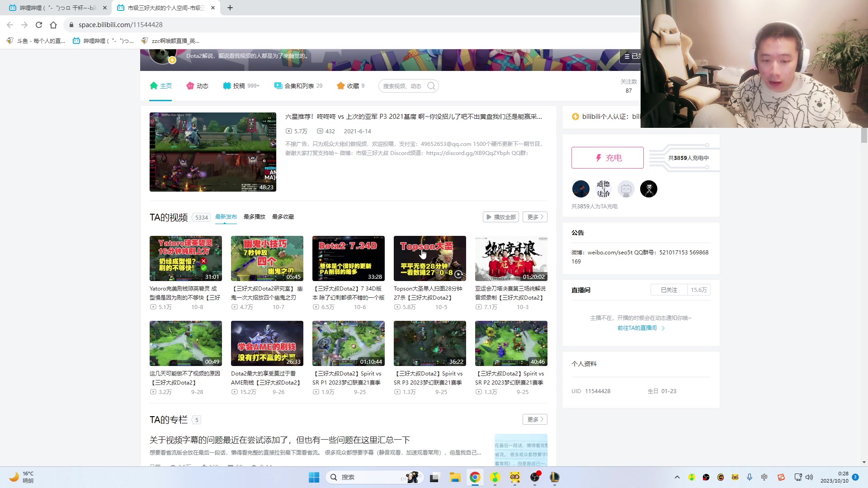Open the volume tray icon
This screenshot has height=488, width=868.
pos(809,477)
